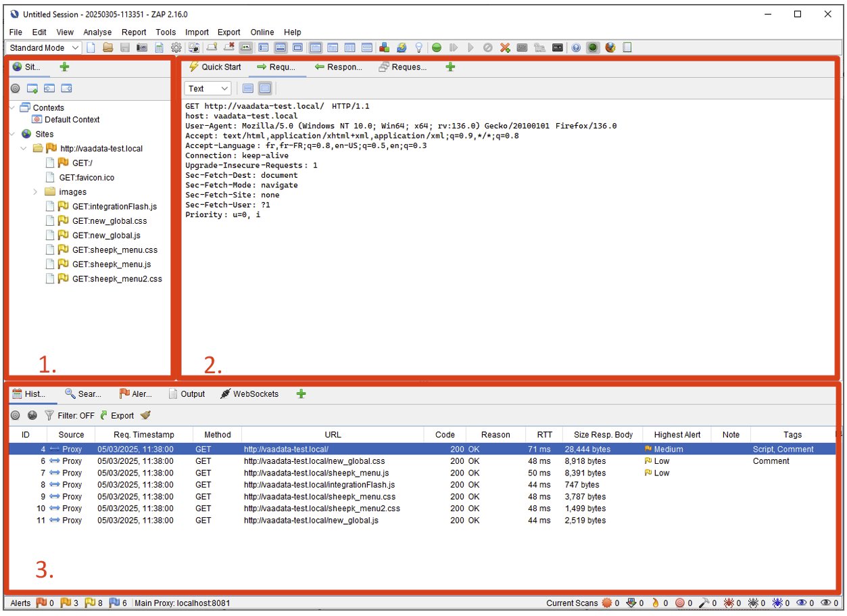Click the green set break on requests icon
Viewport: 847px width, 616px height.
click(x=437, y=48)
